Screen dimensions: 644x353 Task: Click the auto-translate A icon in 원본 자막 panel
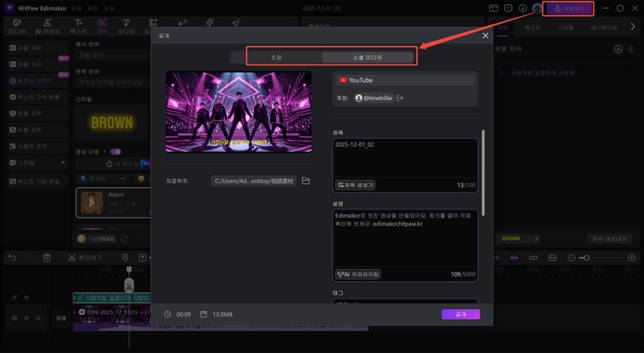(618, 49)
